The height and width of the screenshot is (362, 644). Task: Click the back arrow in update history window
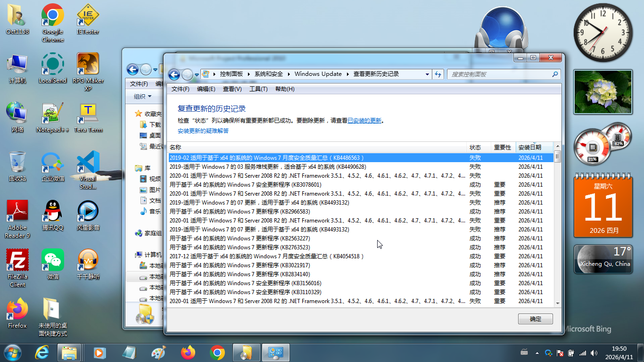pyautogui.click(x=174, y=74)
